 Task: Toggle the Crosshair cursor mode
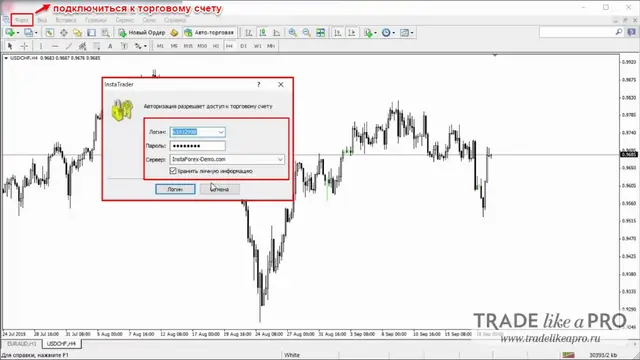(x=24, y=46)
